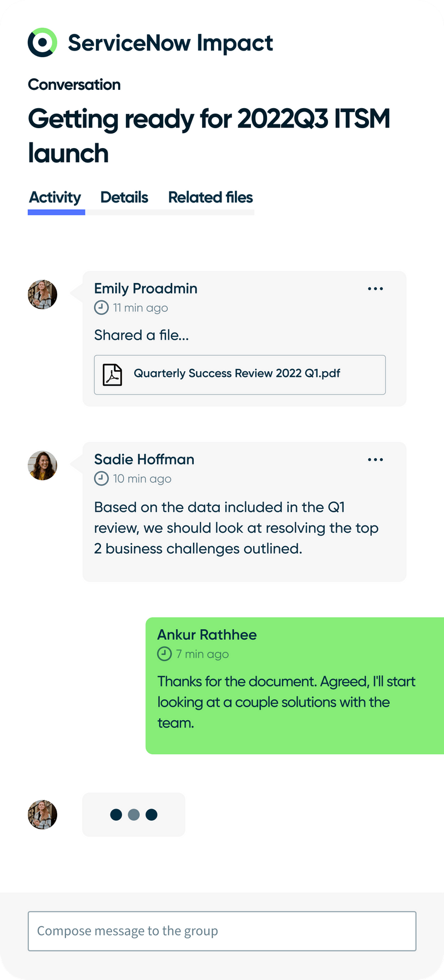This screenshot has height=980, width=444.
Task: Click the typing indicator bubble
Action: click(x=133, y=815)
